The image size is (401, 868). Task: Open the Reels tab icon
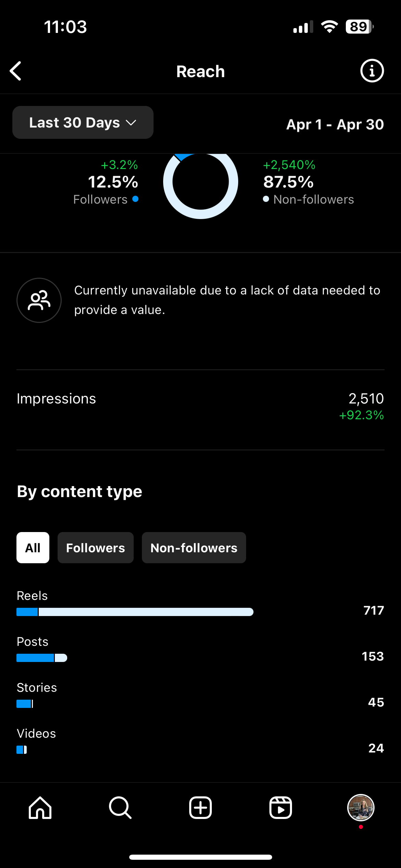point(281,808)
